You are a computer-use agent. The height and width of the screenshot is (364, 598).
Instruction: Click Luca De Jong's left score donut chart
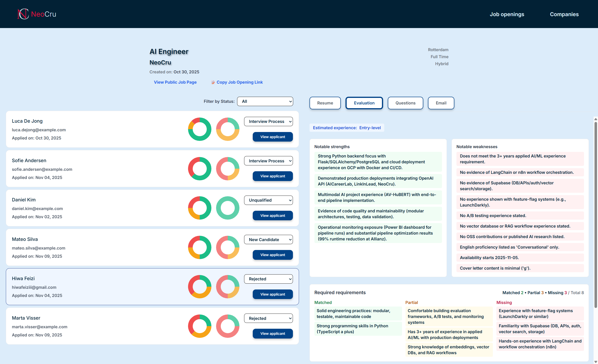point(199,129)
